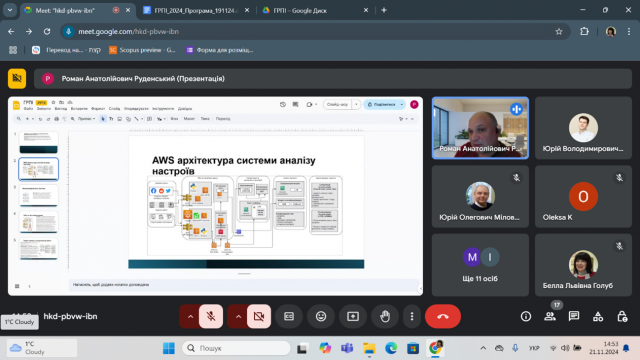Open a new browser tab
This screenshot has width=640, height=360.
[384, 10]
